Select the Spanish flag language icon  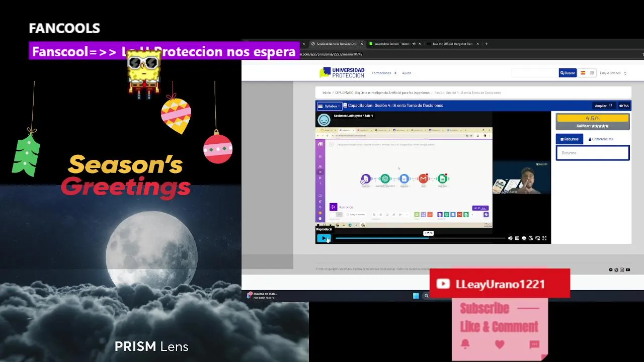[x=583, y=73]
